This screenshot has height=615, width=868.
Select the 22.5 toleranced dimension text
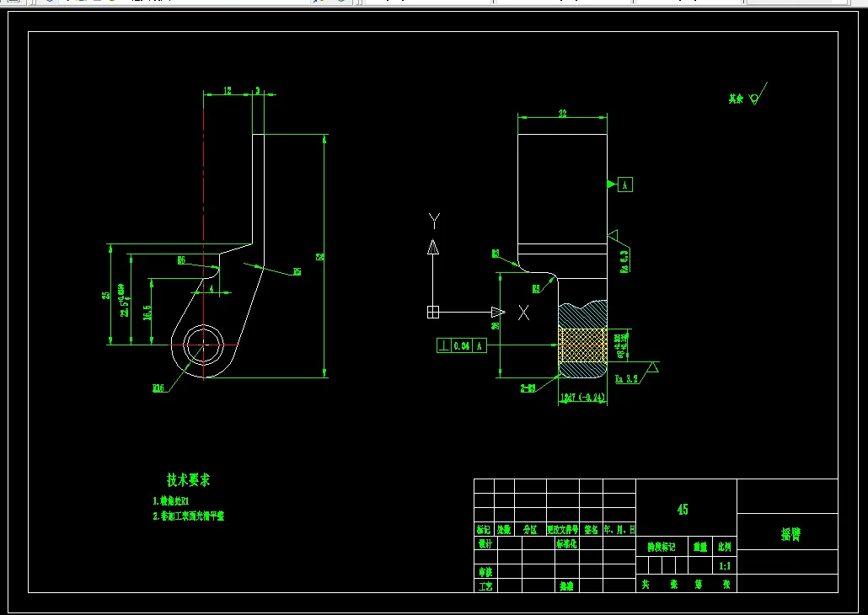(125, 301)
